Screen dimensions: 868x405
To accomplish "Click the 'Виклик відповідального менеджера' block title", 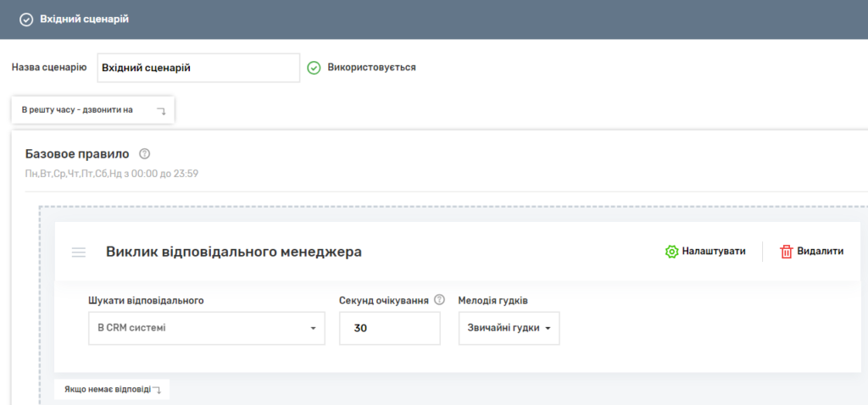I will [x=233, y=252].
